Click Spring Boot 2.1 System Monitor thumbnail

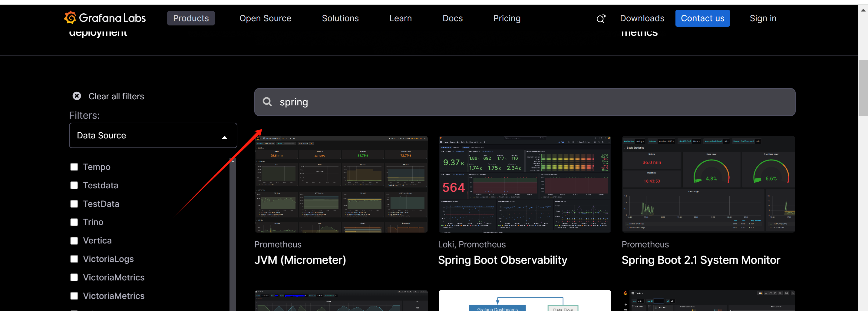tap(708, 184)
